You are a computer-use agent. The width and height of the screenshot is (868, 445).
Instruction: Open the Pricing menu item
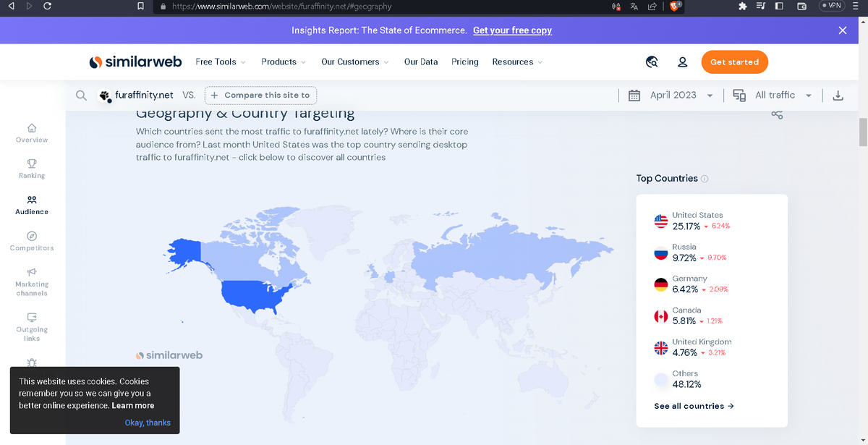[x=465, y=62]
